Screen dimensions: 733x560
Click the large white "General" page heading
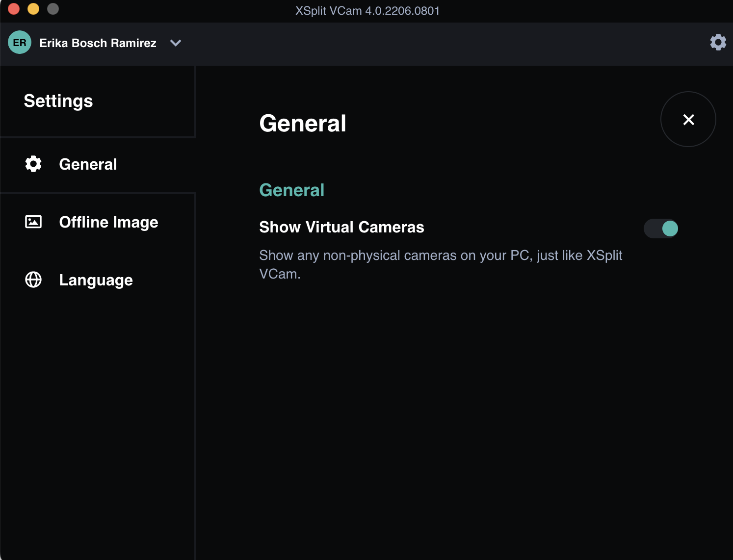tap(303, 123)
